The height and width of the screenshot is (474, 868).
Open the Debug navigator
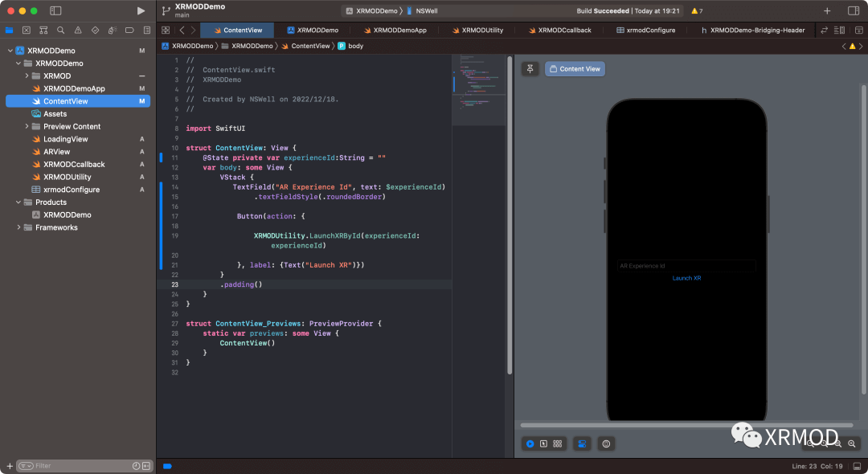pos(112,31)
